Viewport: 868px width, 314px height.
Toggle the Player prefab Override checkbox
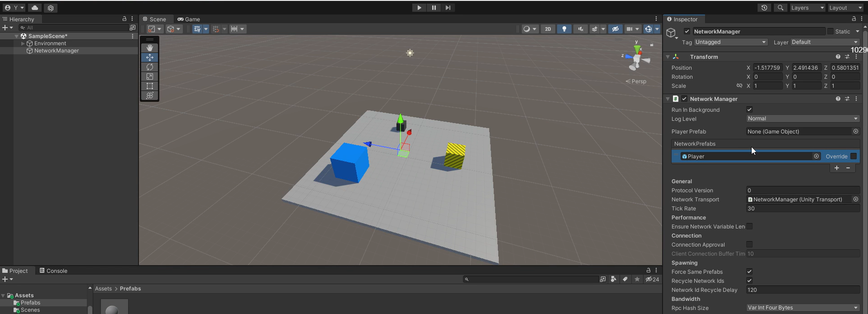click(854, 156)
